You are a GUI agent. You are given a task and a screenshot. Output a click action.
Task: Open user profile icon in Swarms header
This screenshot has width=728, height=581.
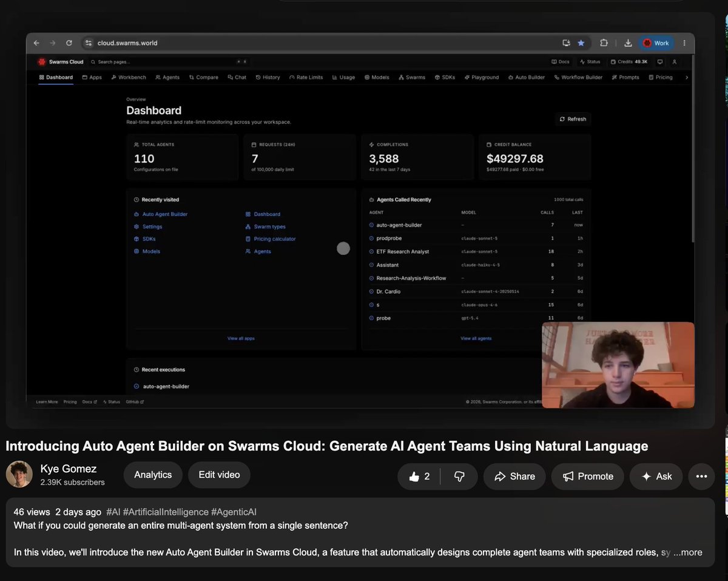click(x=674, y=61)
